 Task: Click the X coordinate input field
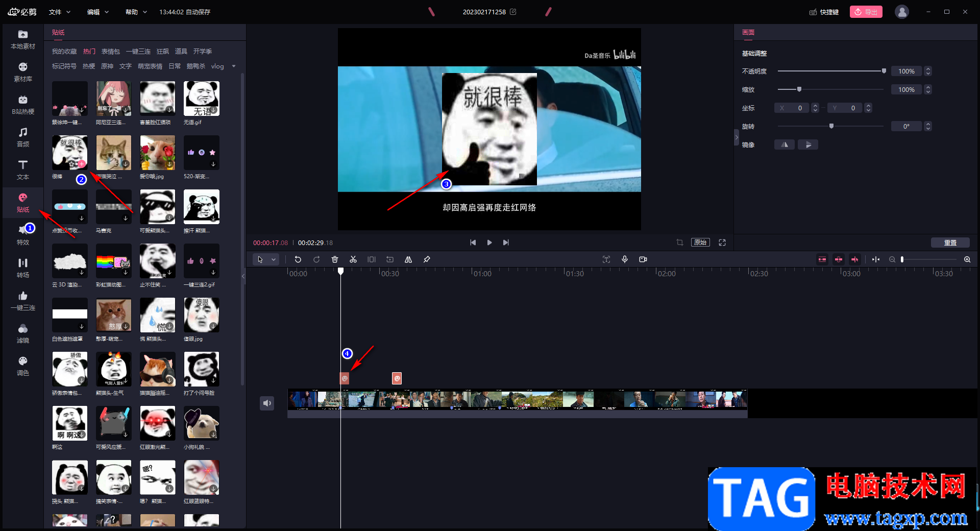792,108
